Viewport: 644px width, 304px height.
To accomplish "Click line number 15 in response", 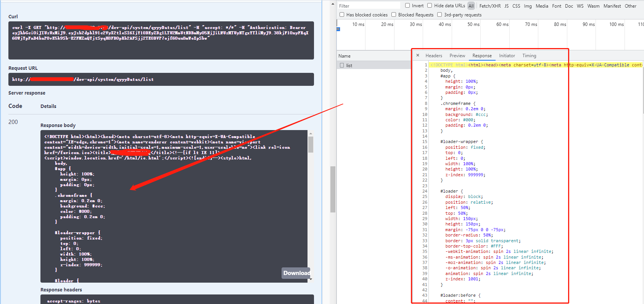I will point(425,142).
